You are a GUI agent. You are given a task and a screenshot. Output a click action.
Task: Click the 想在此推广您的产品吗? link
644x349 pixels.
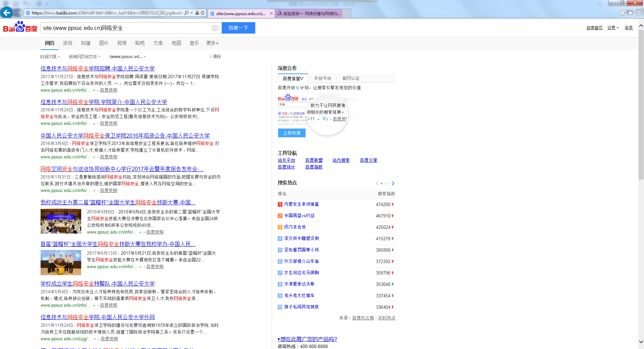(x=308, y=339)
